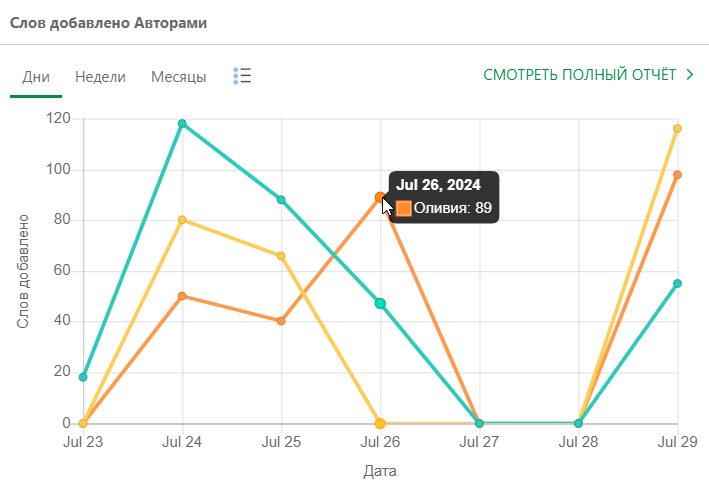709x494 pixels.
Task: Click the chevron arrow after the full report link
Action: pos(690,75)
